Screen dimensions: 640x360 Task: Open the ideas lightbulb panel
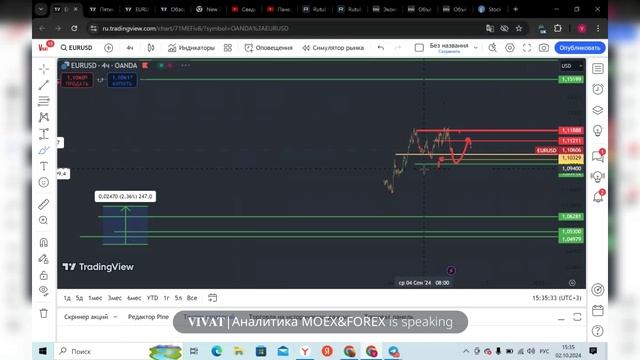(x=598, y=131)
